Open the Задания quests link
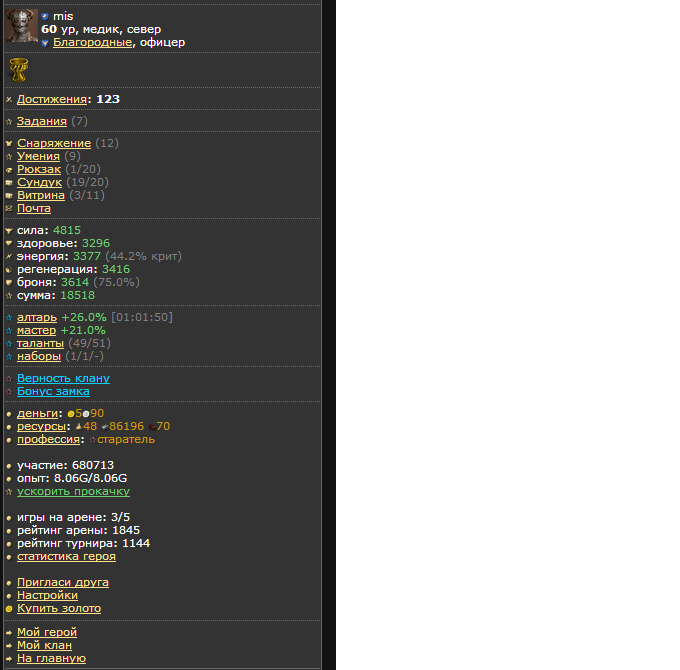 point(42,121)
